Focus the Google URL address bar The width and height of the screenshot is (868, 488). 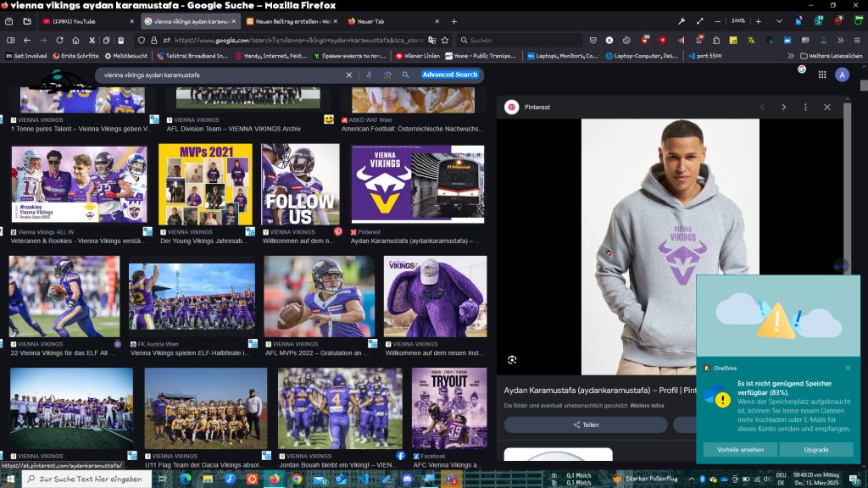tap(299, 41)
